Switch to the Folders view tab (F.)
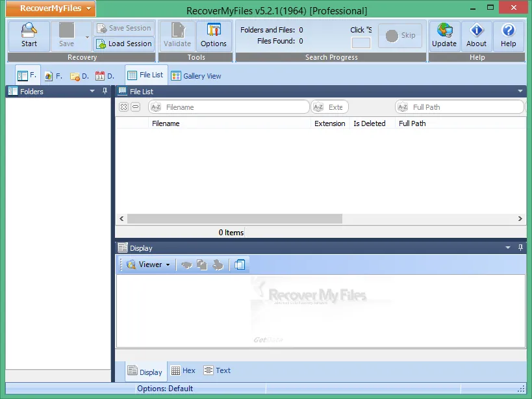Screen dimensions: 532x399 pos(27,75)
